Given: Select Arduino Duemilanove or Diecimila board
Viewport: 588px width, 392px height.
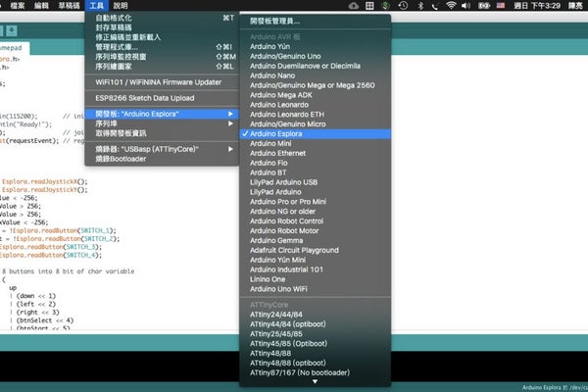Looking at the screenshot, I should pyautogui.click(x=315, y=66).
